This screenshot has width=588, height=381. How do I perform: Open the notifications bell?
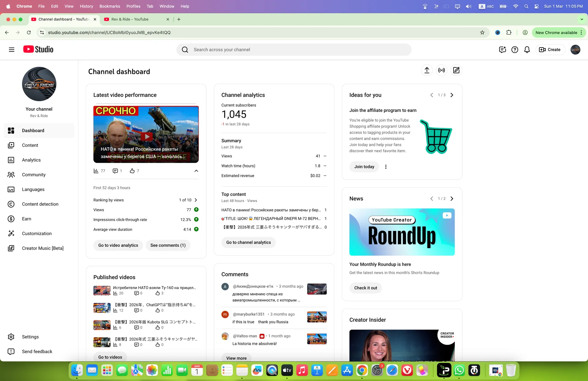click(527, 50)
